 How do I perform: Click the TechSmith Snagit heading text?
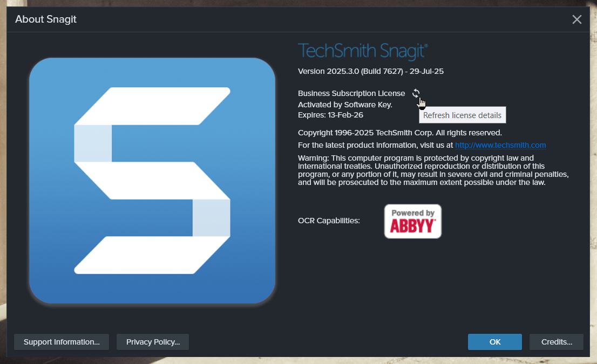point(363,51)
